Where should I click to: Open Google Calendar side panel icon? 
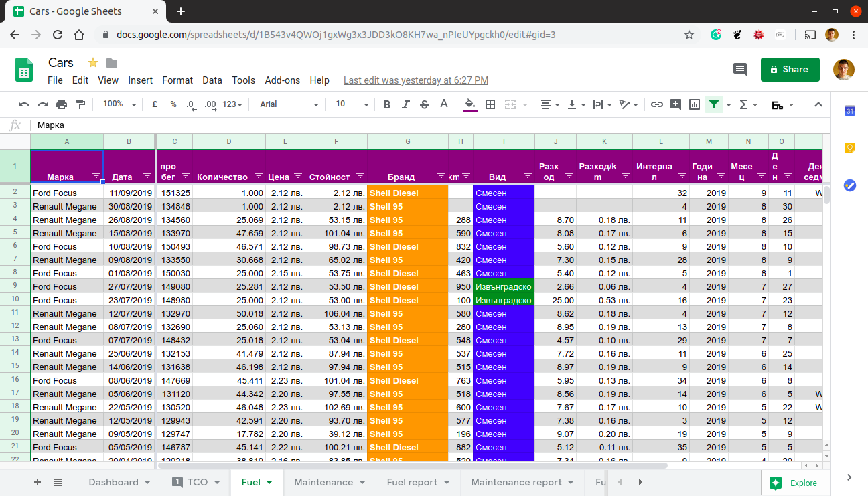pyautogui.click(x=850, y=111)
